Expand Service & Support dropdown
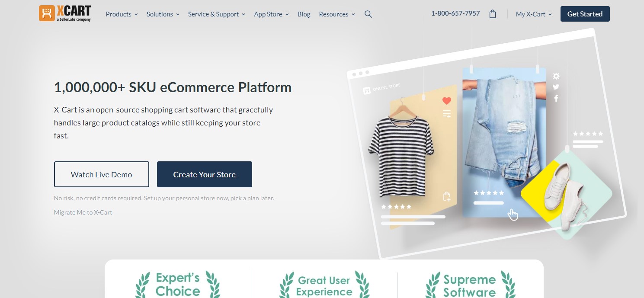The height and width of the screenshot is (298, 644). 216,14
